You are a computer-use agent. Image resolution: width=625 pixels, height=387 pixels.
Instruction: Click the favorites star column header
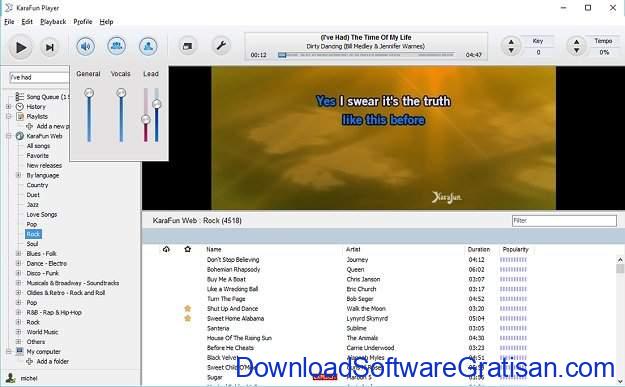point(187,249)
